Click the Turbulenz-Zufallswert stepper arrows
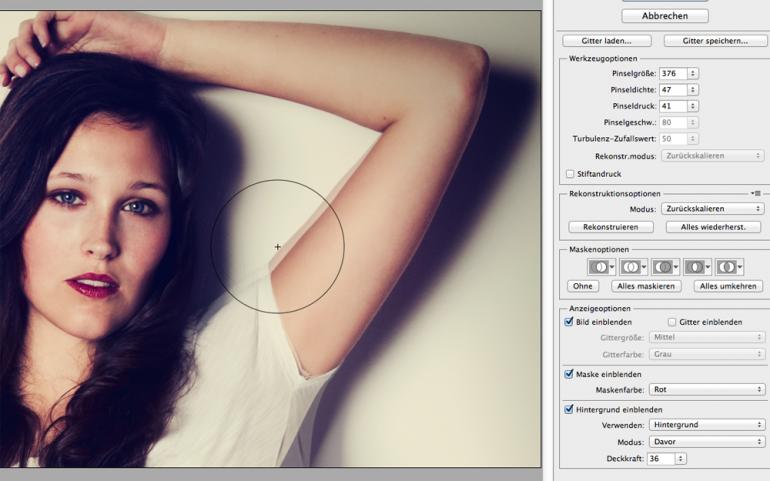This screenshot has width=770, height=481. coord(692,139)
